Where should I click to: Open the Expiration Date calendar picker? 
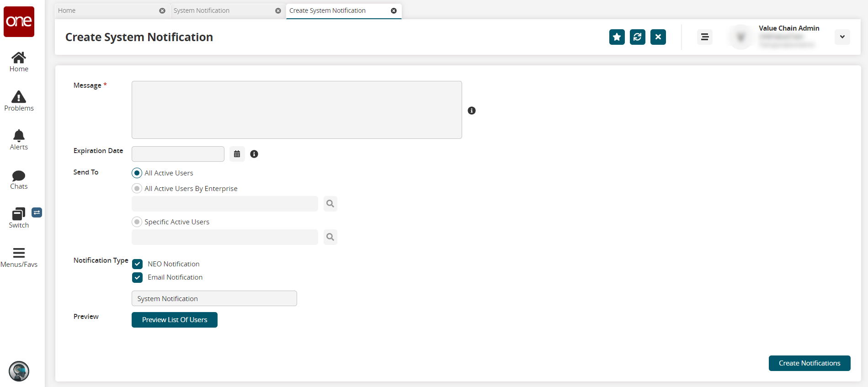pyautogui.click(x=237, y=154)
